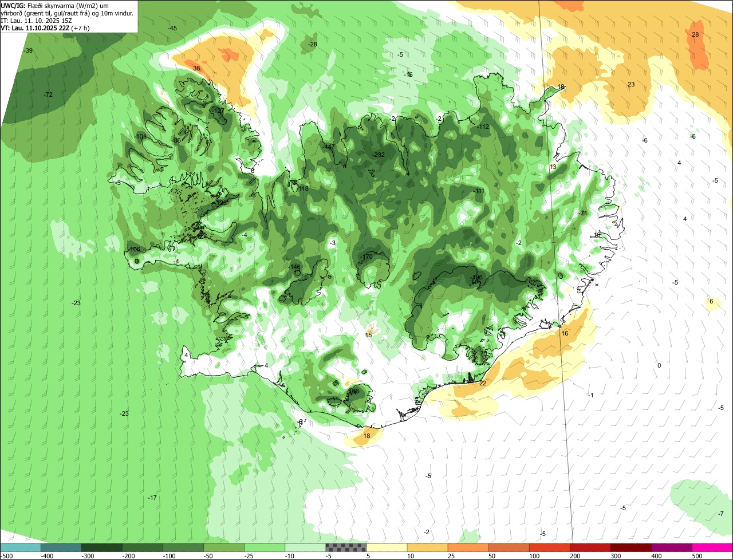Click the "38" value in the orange patch
This screenshot has width=733, height=560.
(196, 68)
